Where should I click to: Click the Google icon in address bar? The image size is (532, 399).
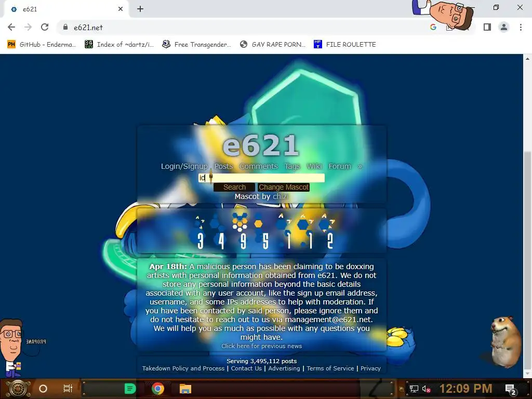pyautogui.click(x=433, y=27)
